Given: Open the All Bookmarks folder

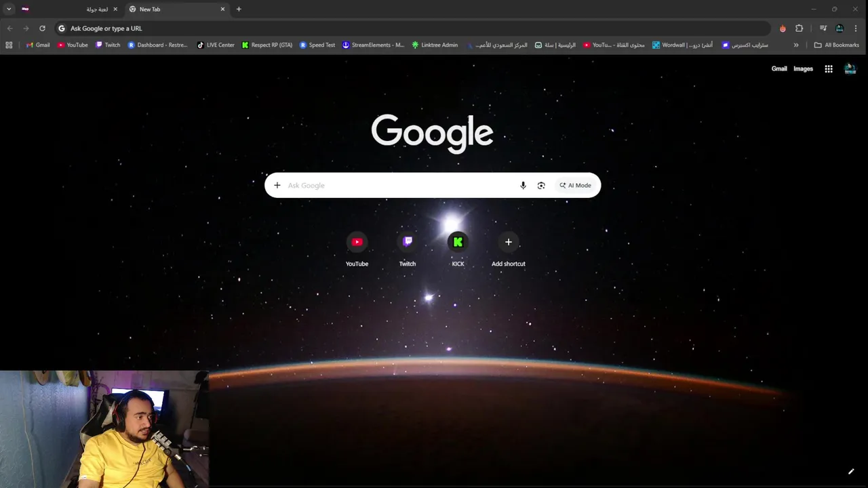Looking at the screenshot, I should [836, 45].
